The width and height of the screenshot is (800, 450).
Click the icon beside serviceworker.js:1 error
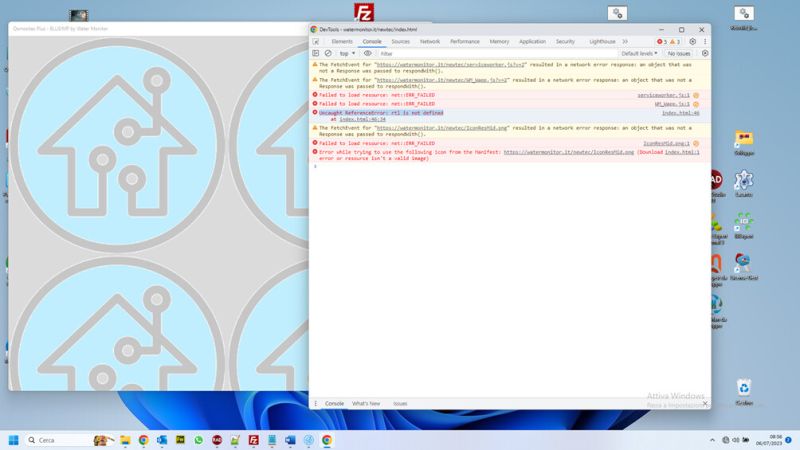pyautogui.click(x=696, y=95)
